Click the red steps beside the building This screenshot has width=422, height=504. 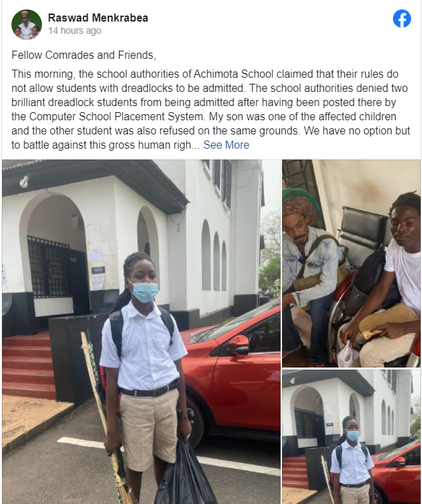pyautogui.click(x=28, y=366)
